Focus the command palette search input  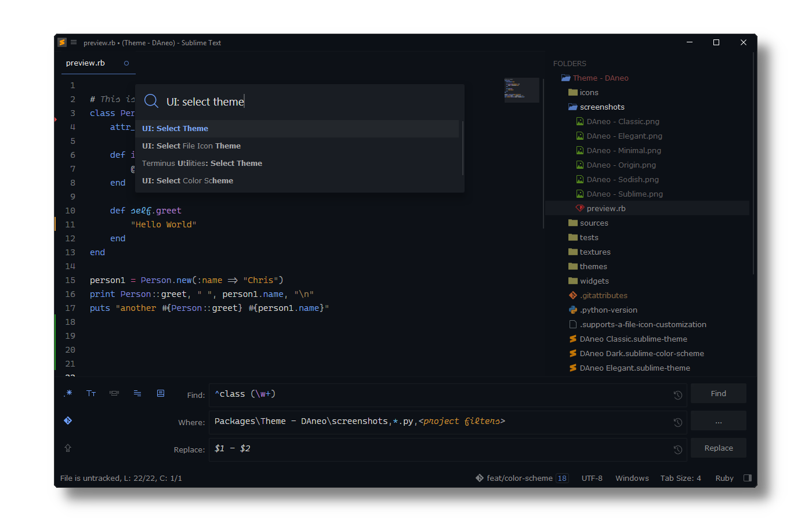click(300, 101)
